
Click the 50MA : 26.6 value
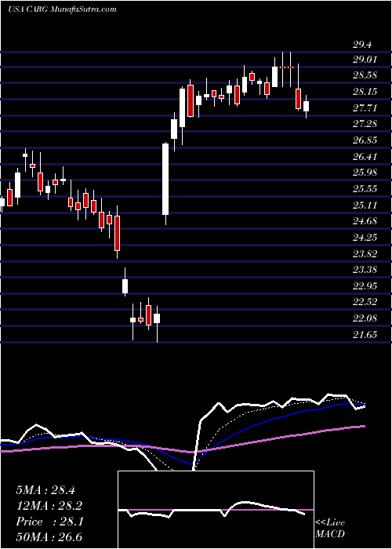point(49,537)
